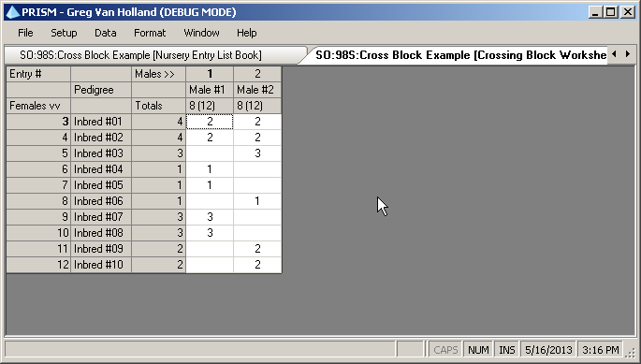This screenshot has width=641, height=364.
Task: Select the Male #1 cell for Inbred #01
Action: (210, 122)
